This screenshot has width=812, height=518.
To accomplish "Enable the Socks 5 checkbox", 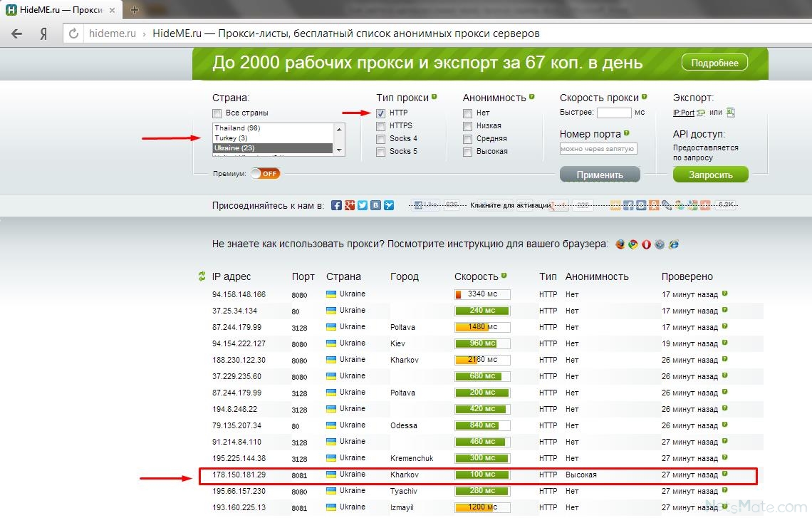I will tap(380, 152).
